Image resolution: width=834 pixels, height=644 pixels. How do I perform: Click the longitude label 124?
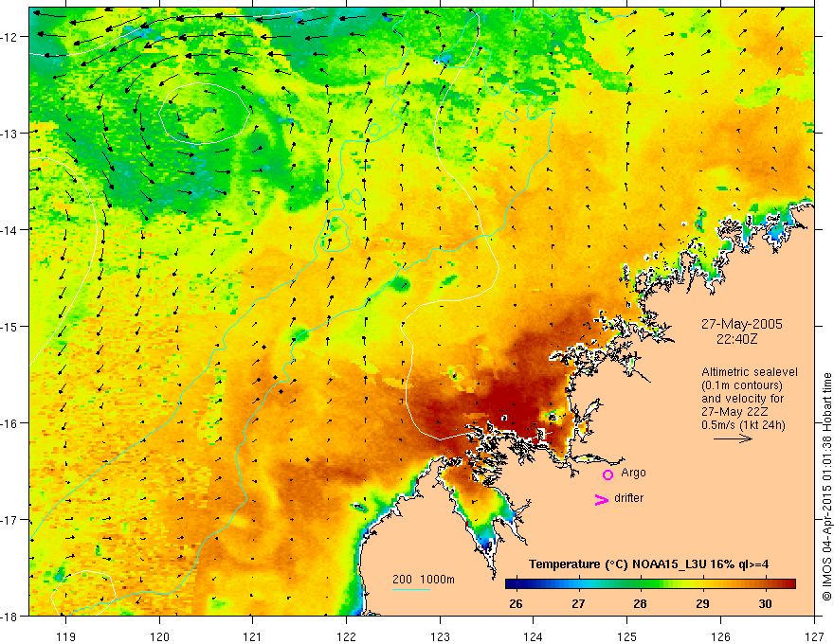pyautogui.click(x=534, y=636)
